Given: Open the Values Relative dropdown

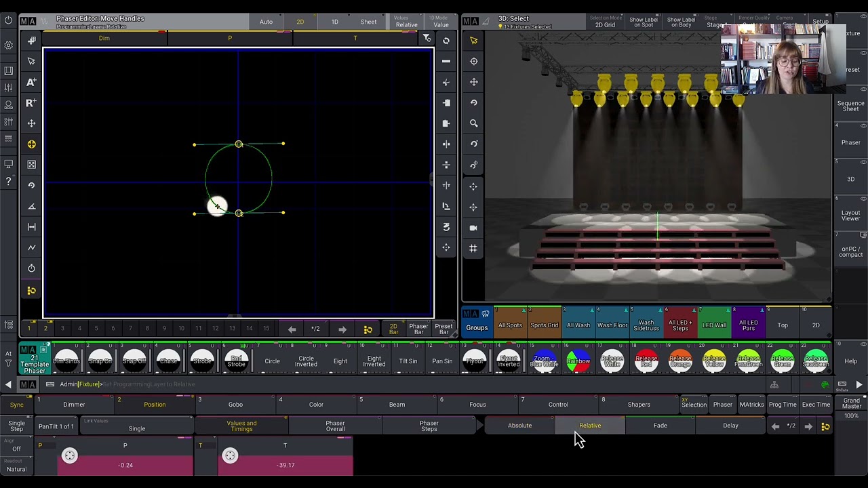Looking at the screenshot, I should click(x=406, y=22).
